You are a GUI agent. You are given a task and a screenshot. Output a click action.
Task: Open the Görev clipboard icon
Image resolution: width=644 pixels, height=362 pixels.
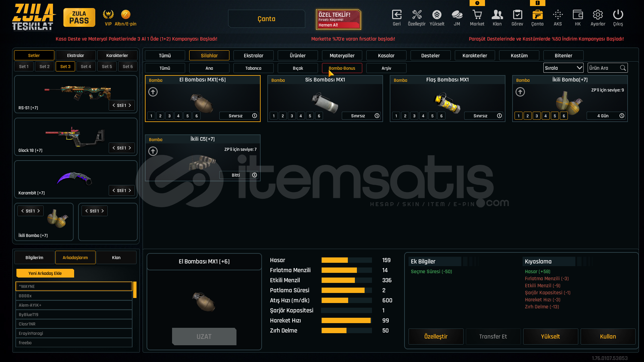click(x=518, y=14)
